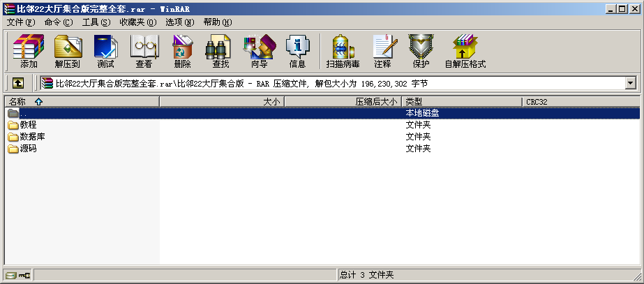Select the 教程 folder
Viewport: 644px width, 284px height.
click(x=28, y=125)
